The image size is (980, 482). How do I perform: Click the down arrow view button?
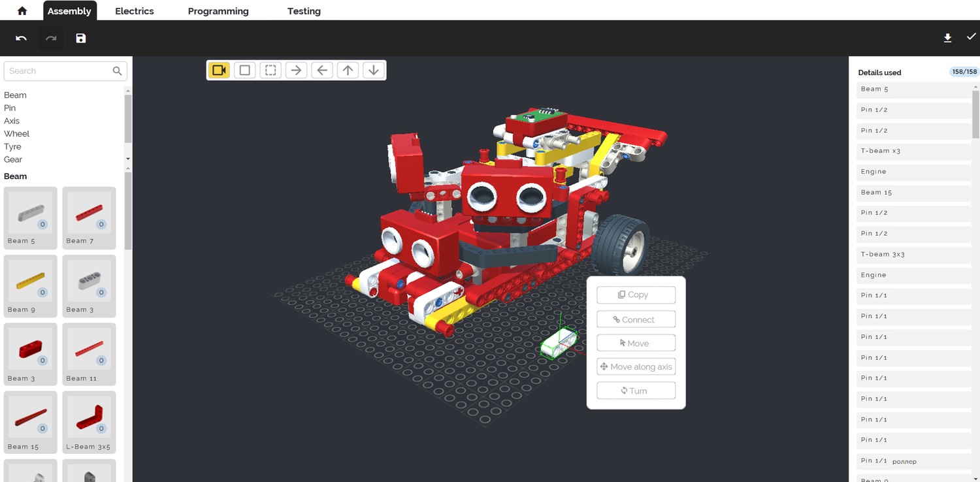point(374,70)
